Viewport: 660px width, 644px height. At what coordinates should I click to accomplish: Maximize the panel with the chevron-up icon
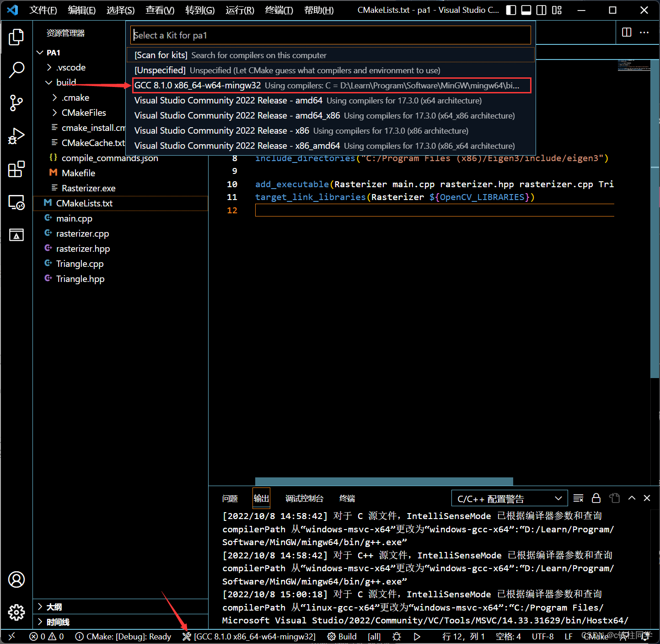coord(632,498)
